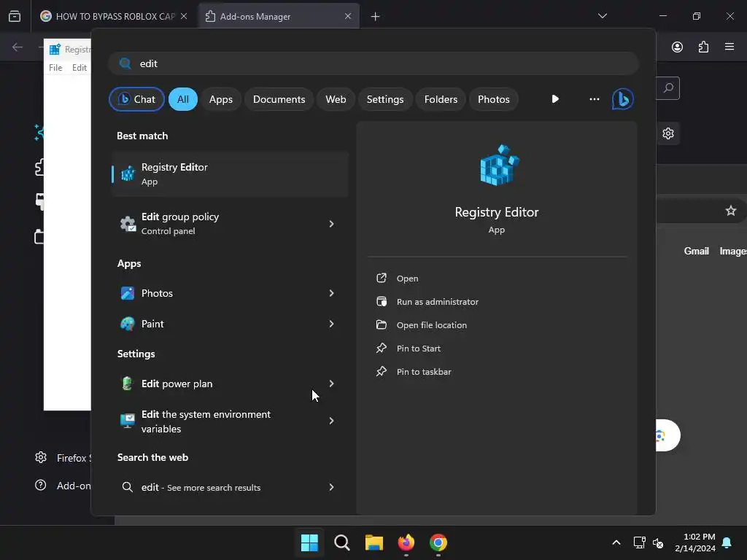Open add-ons tools gear icon
747x560 pixels.
tap(668, 133)
